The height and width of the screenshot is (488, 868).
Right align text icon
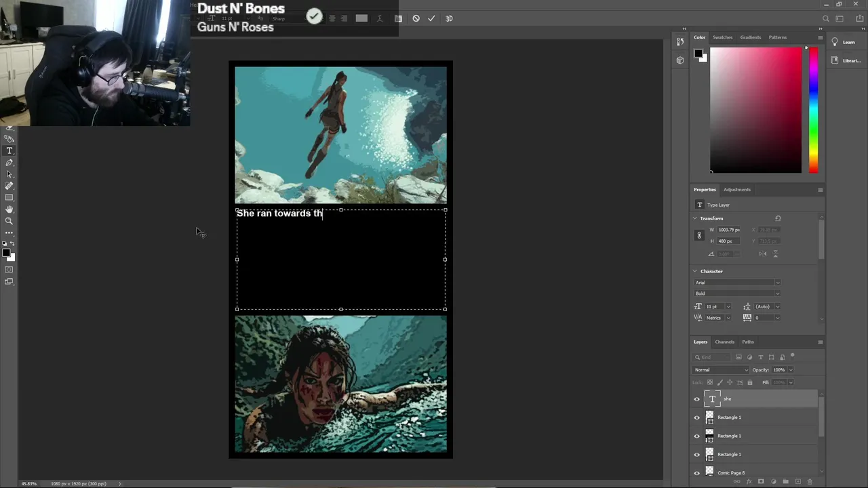point(344,18)
